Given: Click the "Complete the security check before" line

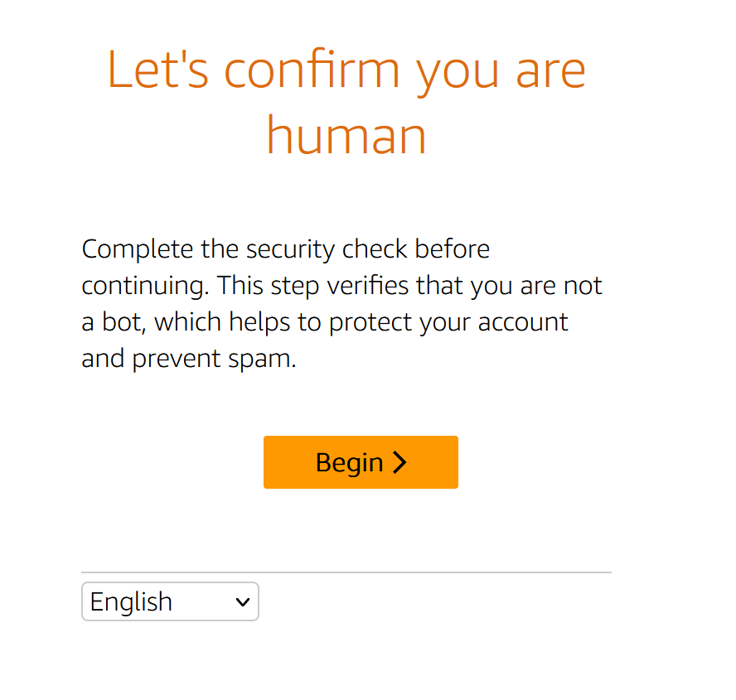Looking at the screenshot, I should [x=285, y=249].
